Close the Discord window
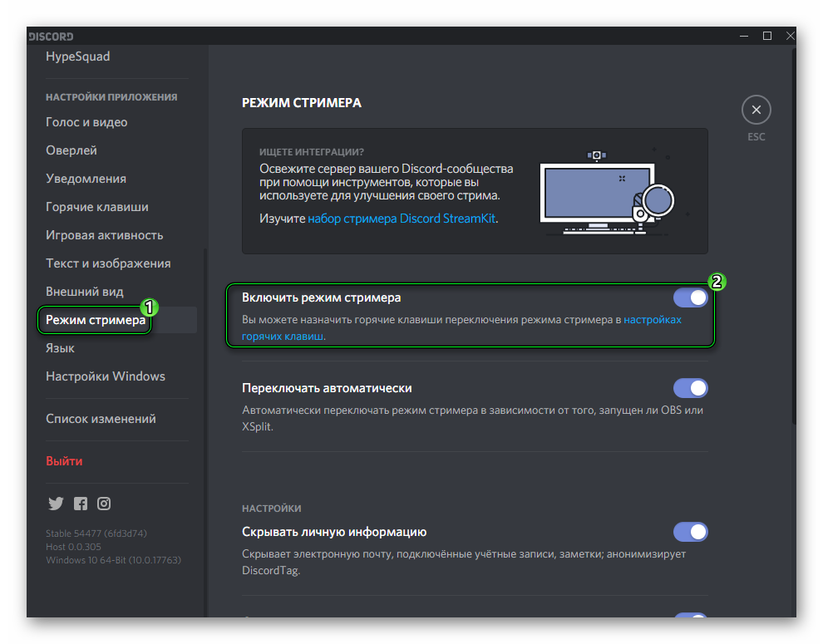The width and height of the screenshot is (823, 644). point(790,36)
